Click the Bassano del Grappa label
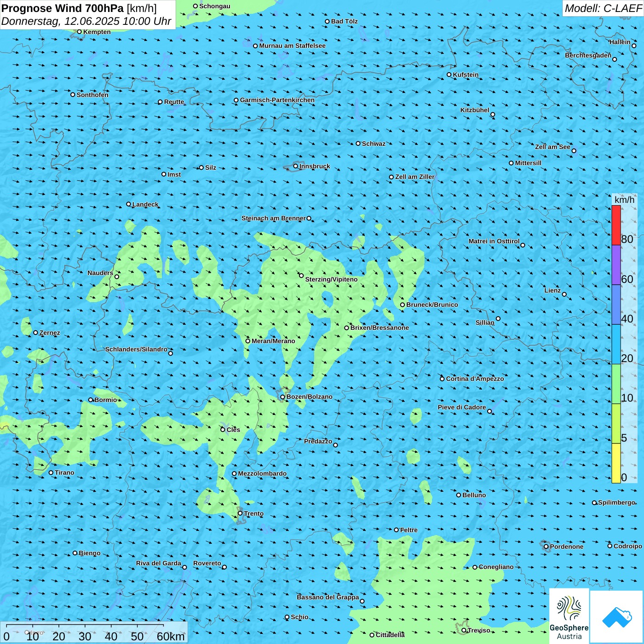The height and width of the screenshot is (644, 644). coord(328,597)
